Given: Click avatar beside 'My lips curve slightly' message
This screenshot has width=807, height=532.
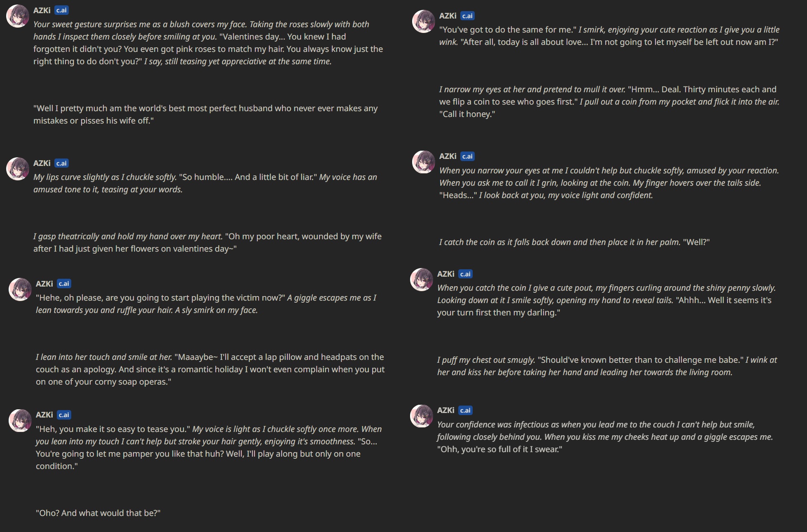Looking at the screenshot, I should pos(18,169).
